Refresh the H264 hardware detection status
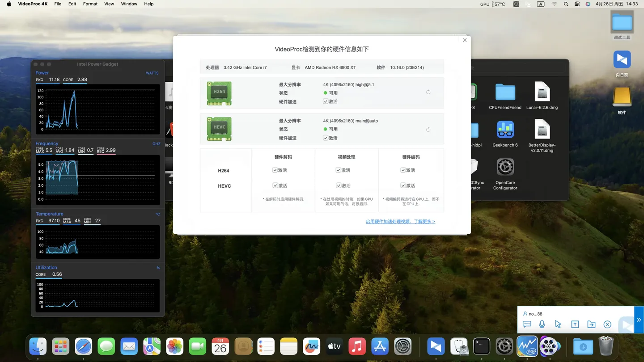The height and width of the screenshot is (362, 644). pos(428,92)
